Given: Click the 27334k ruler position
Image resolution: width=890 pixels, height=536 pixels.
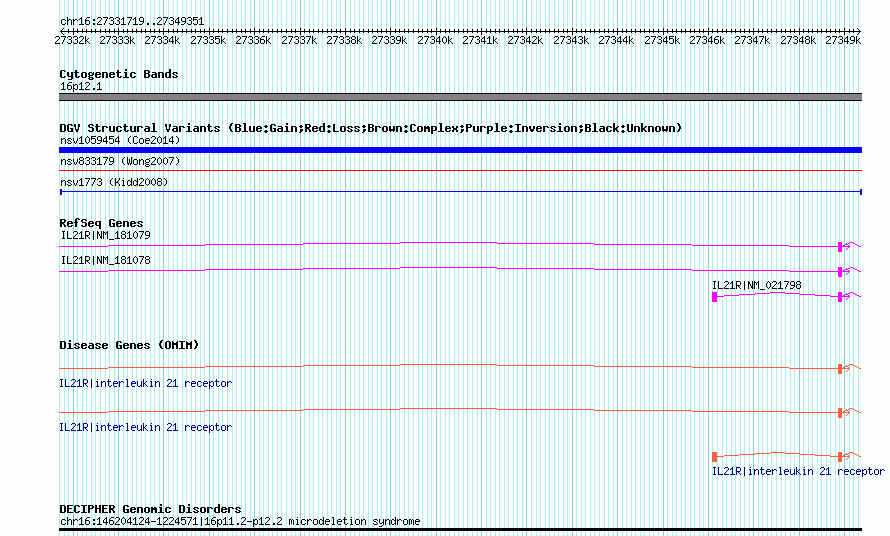Looking at the screenshot, I should tap(162, 40).
